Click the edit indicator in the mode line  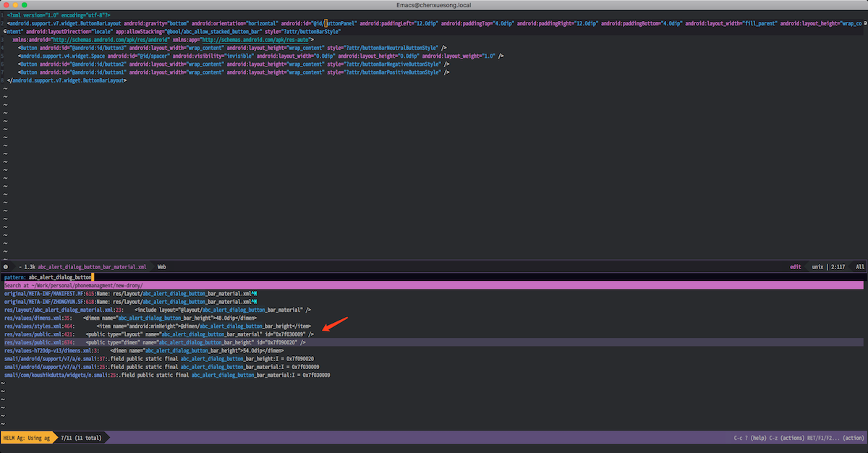click(796, 266)
